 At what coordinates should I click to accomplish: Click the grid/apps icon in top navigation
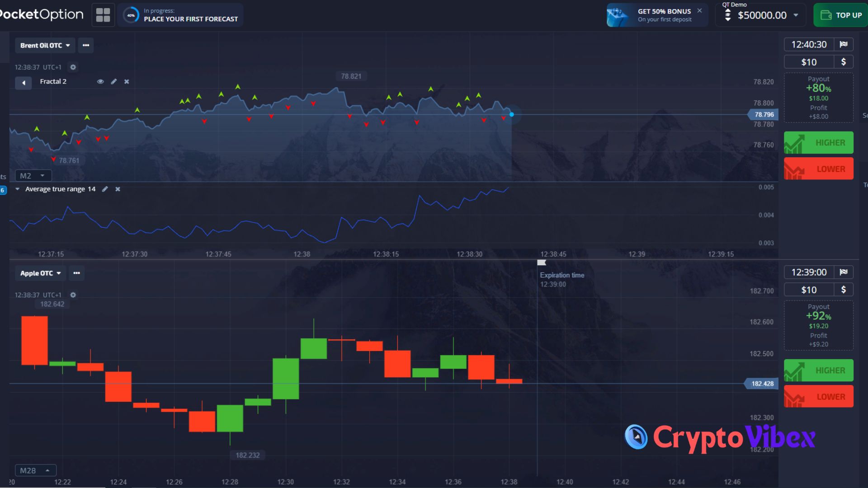click(x=103, y=14)
